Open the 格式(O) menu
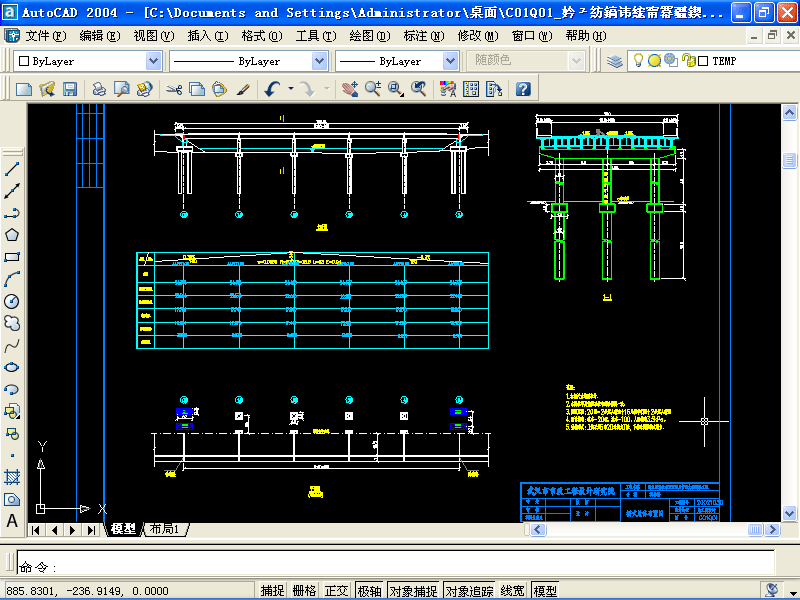The height and width of the screenshot is (600, 800). pyautogui.click(x=262, y=36)
